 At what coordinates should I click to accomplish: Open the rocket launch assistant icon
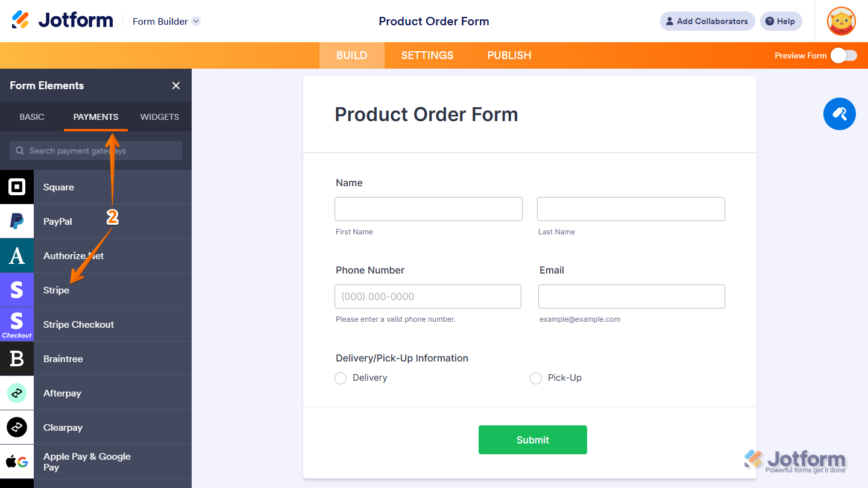point(839,114)
